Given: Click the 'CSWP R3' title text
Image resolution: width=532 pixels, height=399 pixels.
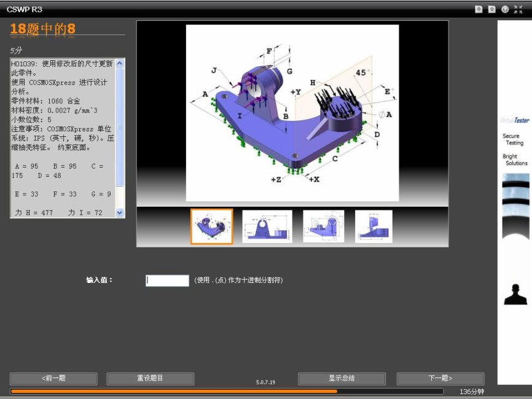Looking at the screenshot, I should (25, 9).
